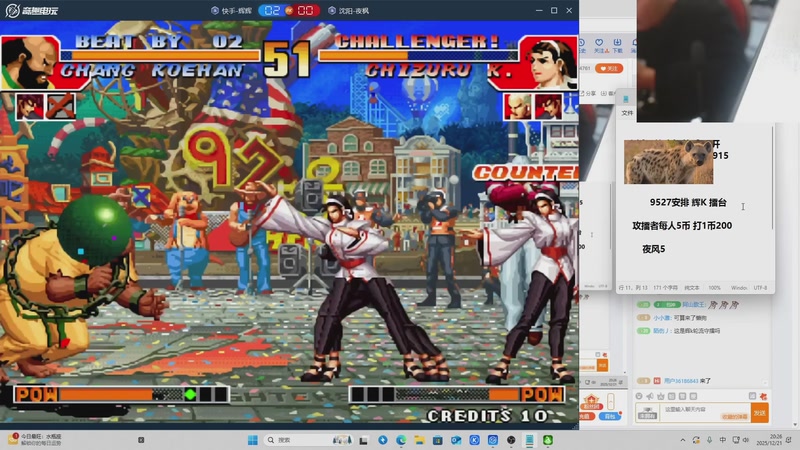Click the blue 背包 backpack button
Screen dimensions: 800x450
pyautogui.click(x=610, y=416)
